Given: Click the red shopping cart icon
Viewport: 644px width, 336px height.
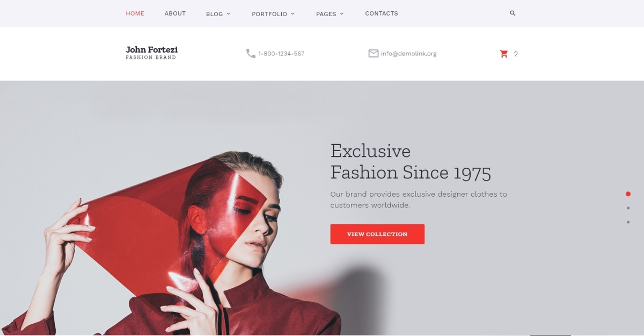Looking at the screenshot, I should click(x=503, y=54).
